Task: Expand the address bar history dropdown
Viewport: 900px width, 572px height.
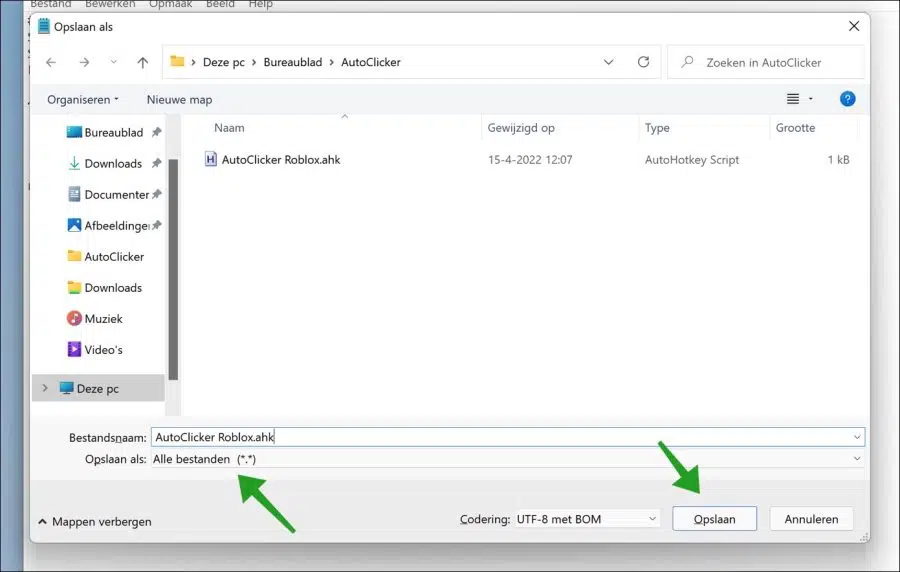Action: coord(608,62)
